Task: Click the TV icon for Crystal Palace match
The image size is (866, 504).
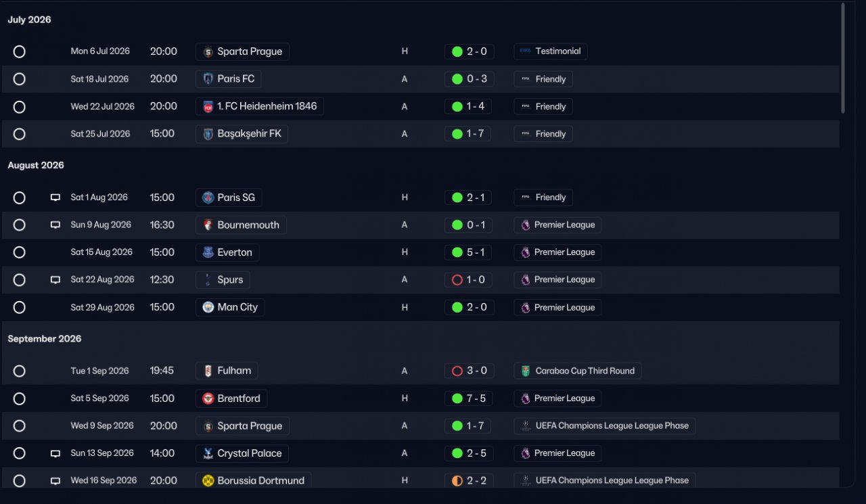Action: (x=55, y=453)
